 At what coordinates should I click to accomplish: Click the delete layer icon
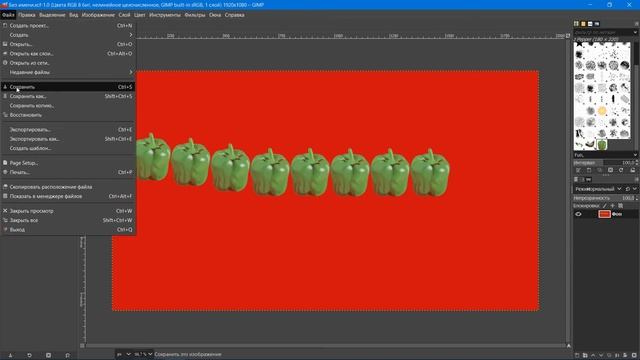pyautogui.click(x=634, y=356)
